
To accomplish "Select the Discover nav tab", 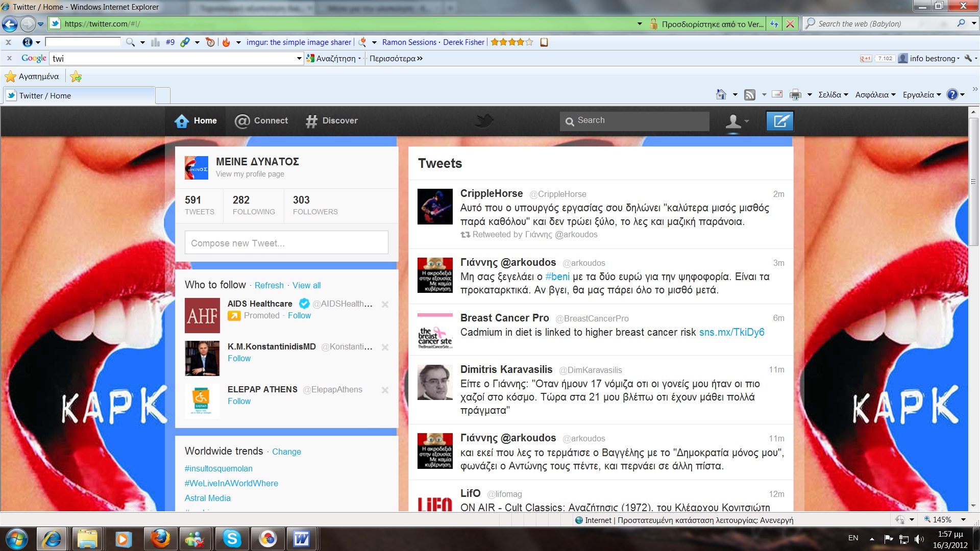I will pyautogui.click(x=332, y=121).
